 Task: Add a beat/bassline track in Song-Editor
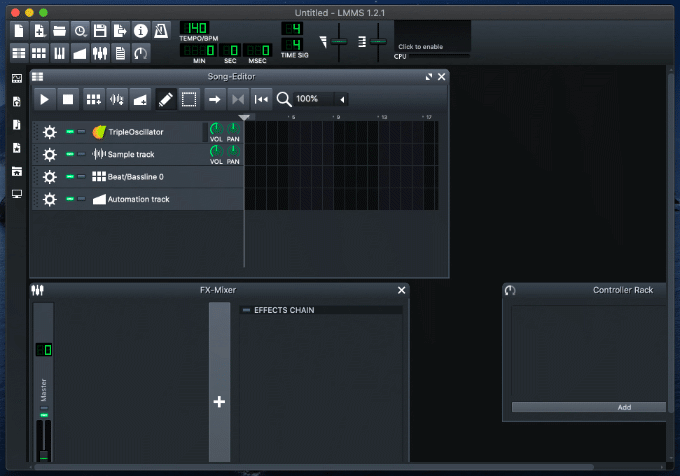94,100
